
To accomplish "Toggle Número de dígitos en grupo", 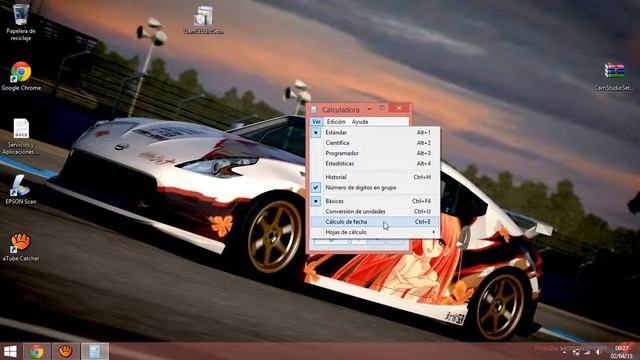I will click(375, 187).
